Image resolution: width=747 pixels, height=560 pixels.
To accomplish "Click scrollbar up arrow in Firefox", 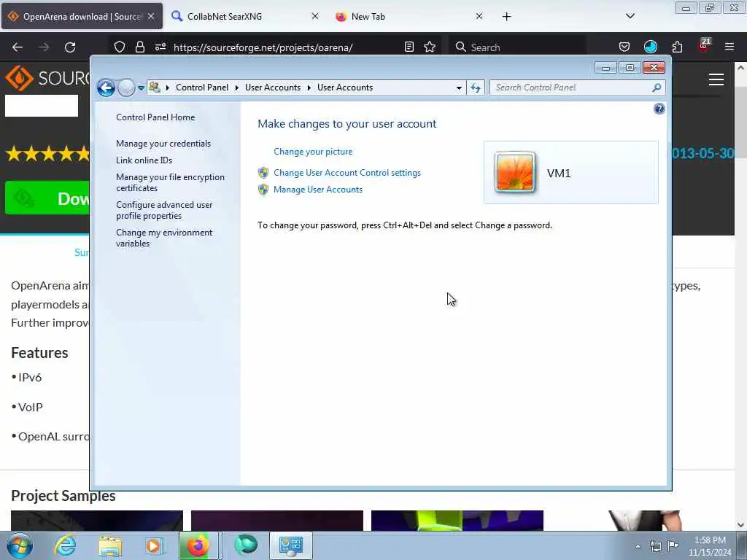I will tap(741, 68).
